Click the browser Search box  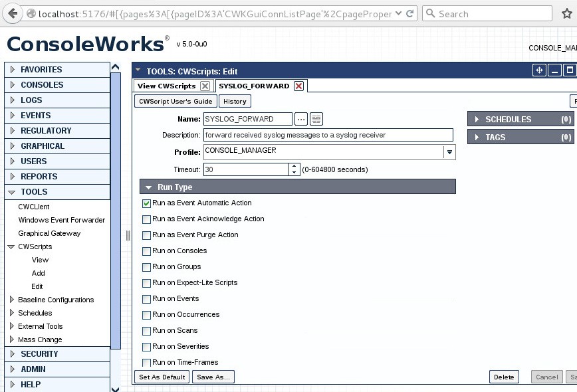click(487, 13)
